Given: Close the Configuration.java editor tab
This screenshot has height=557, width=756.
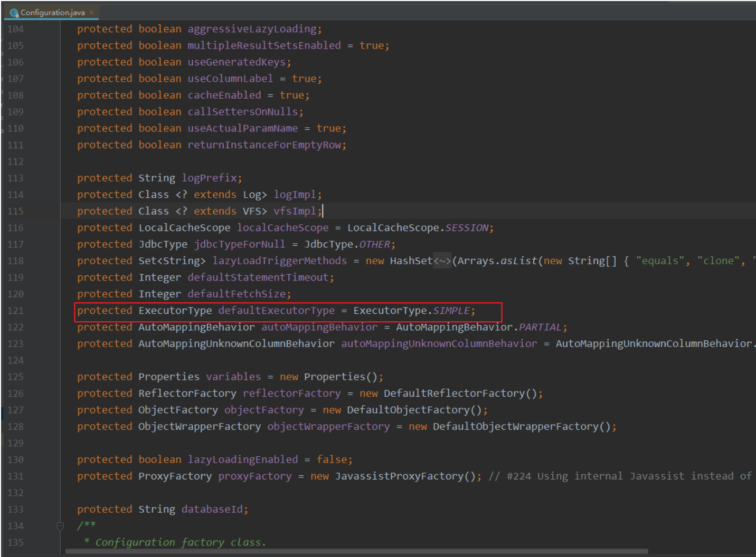Looking at the screenshot, I should click(x=91, y=12).
